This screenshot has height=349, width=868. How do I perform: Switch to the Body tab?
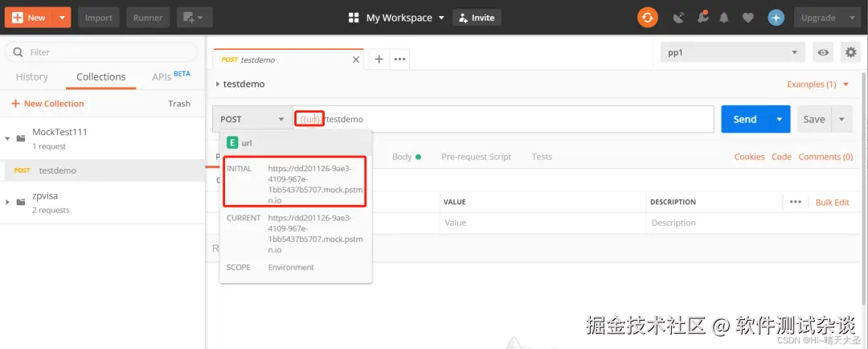(x=407, y=157)
